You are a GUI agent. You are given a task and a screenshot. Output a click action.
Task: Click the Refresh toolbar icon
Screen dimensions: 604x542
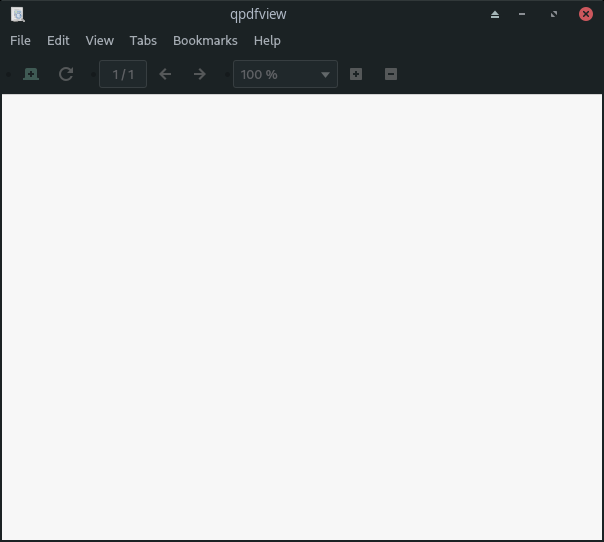point(66,74)
